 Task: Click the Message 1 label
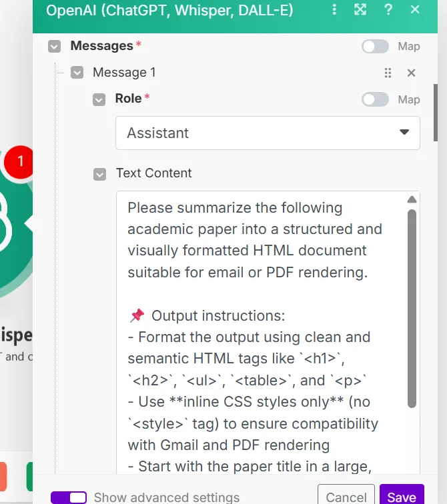tap(124, 72)
